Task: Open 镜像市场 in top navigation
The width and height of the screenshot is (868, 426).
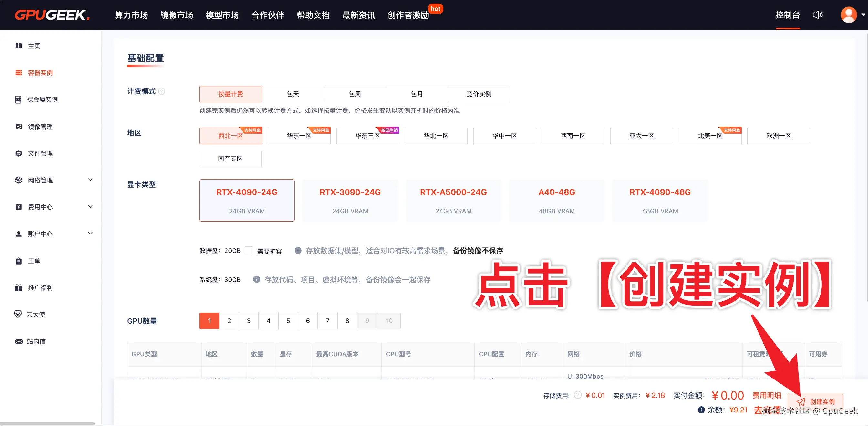Action: point(177,15)
